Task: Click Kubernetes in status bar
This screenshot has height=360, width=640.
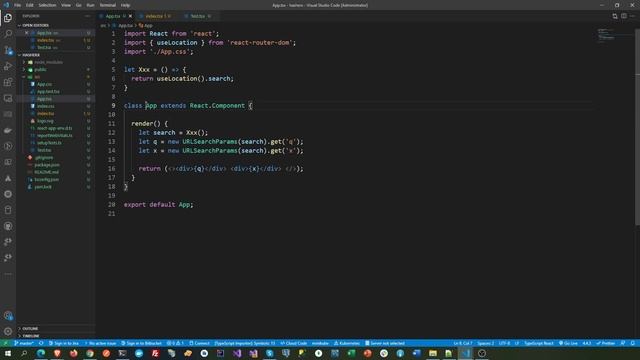Action: (347, 343)
